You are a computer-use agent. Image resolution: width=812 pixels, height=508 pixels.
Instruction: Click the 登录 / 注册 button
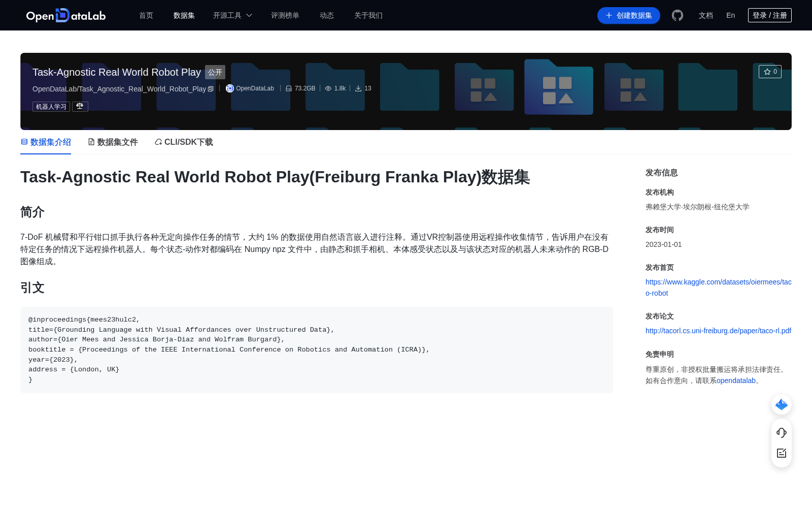coord(770,15)
